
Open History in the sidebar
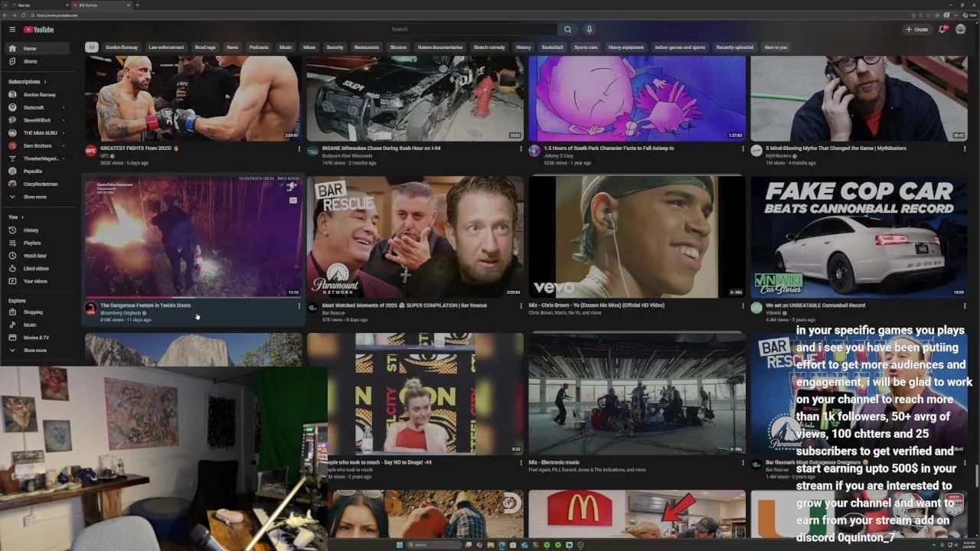[x=38, y=230]
